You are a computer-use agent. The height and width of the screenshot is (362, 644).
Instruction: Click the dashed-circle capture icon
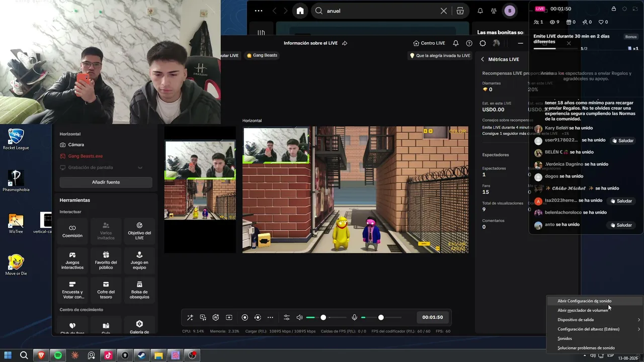point(258,317)
